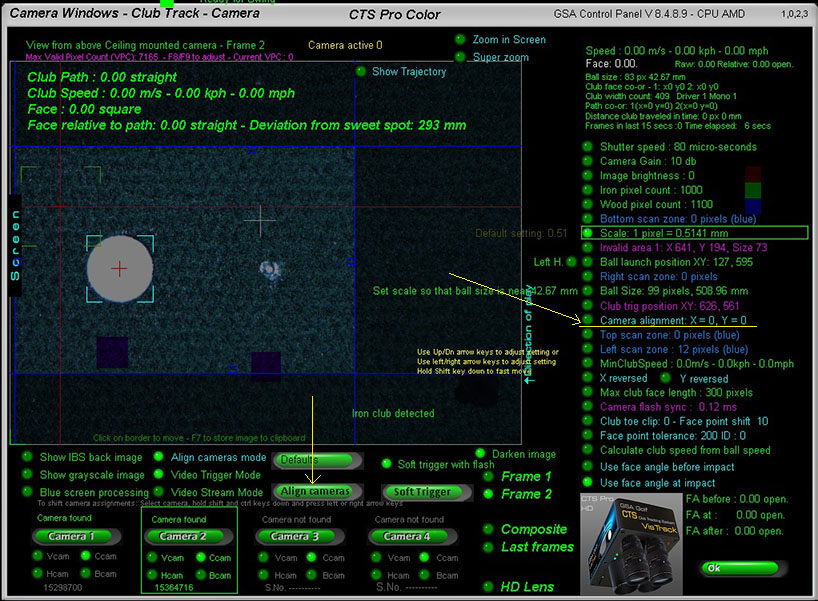
Task: Assign Camera 2 as Ccam
Action: tap(201, 558)
